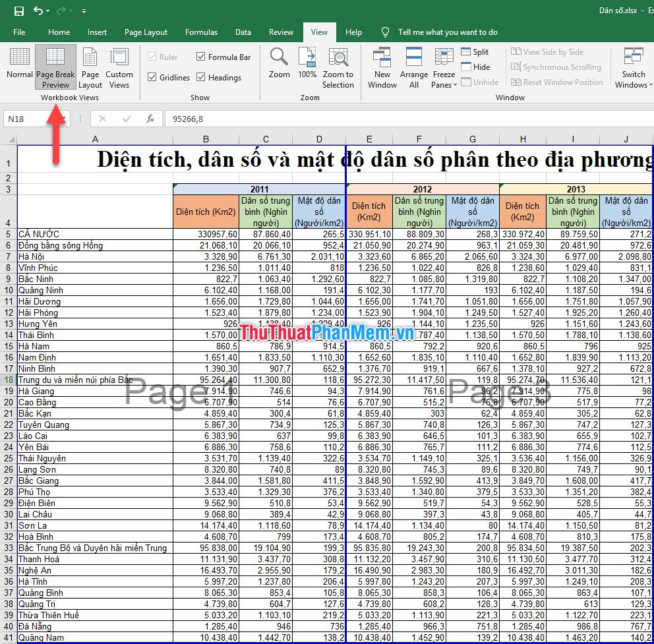Open the Insert tab
654x644 pixels.
(97, 32)
